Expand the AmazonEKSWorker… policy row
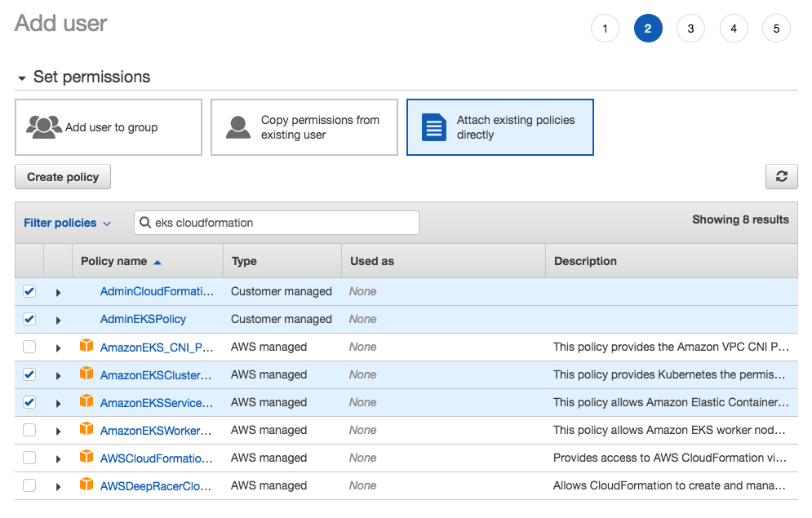812x518 pixels. click(58, 431)
